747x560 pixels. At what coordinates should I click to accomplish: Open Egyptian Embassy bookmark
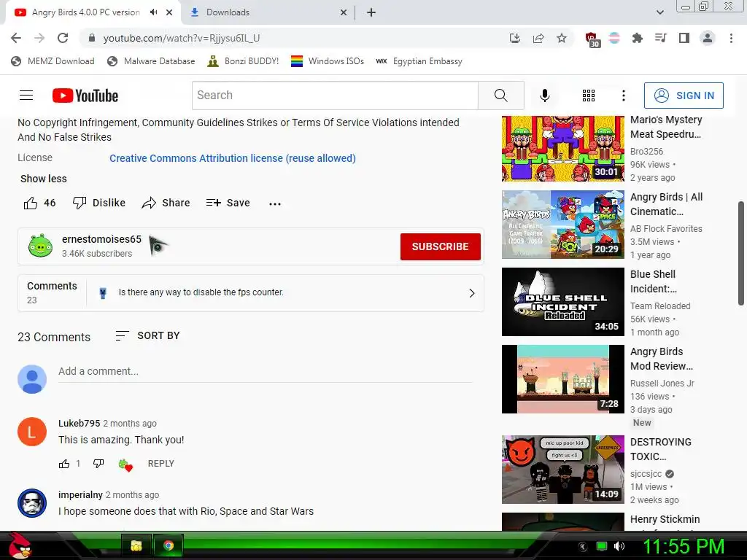419,61
